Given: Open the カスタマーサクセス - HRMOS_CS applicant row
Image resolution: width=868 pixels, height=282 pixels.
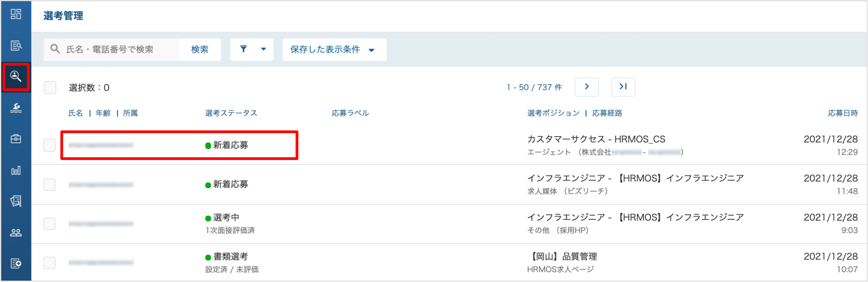Looking at the screenshot, I should (450, 145).
